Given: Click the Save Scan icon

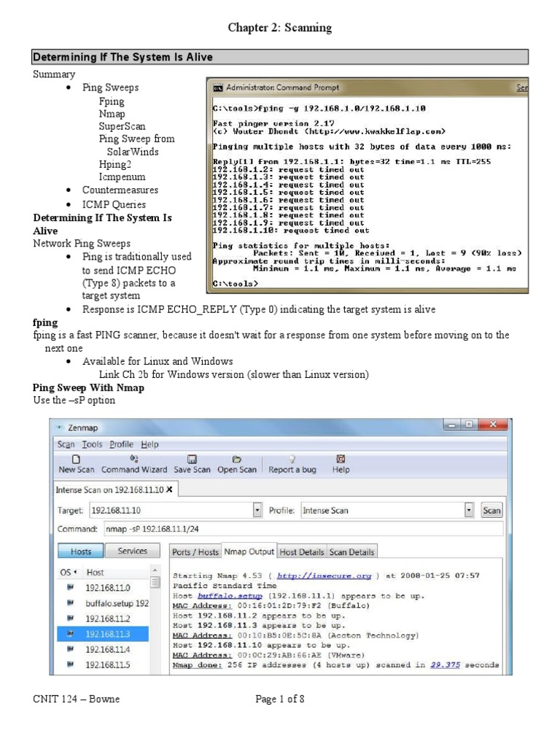Looking at the screenshot, I should (x=192, y=460).
